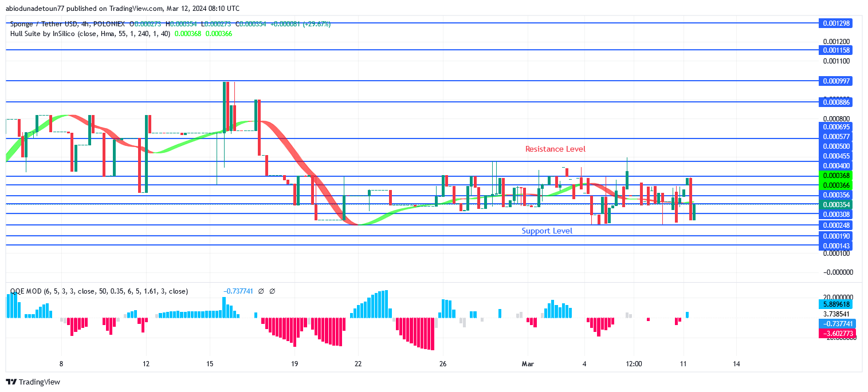The height and width of the screenshot is (392, 868).
Task: Click the 0.000997 horizontal line price label
Action: click(836, 81)
